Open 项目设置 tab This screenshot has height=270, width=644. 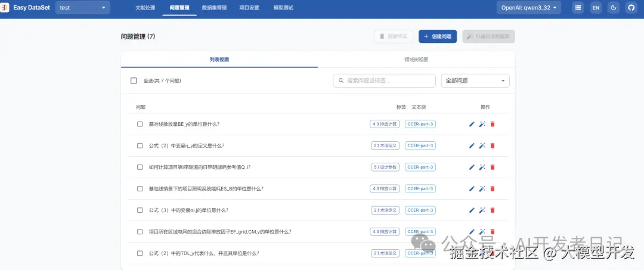249,7
